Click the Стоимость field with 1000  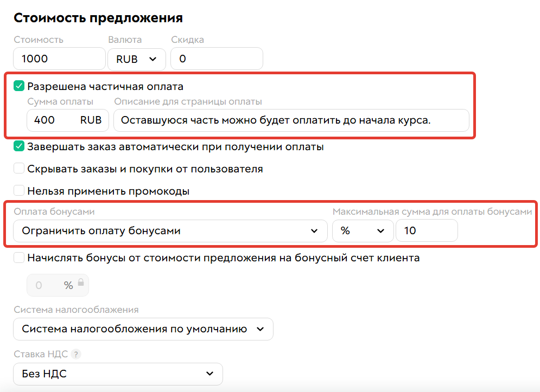click(59, 59)
